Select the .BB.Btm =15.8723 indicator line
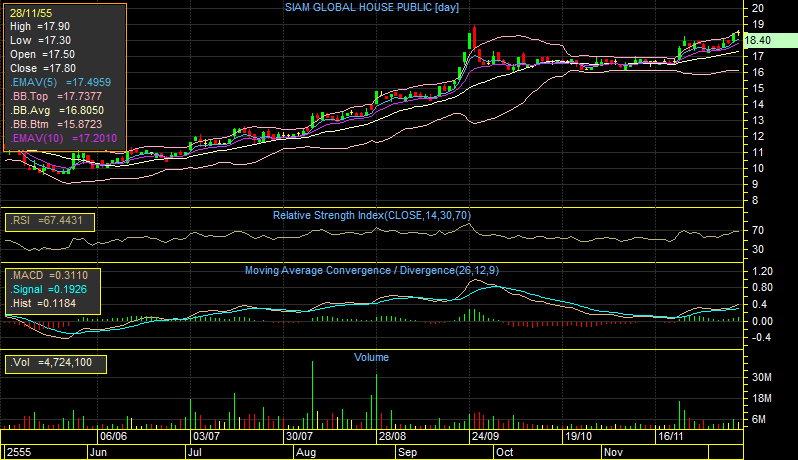 point(56,124)
